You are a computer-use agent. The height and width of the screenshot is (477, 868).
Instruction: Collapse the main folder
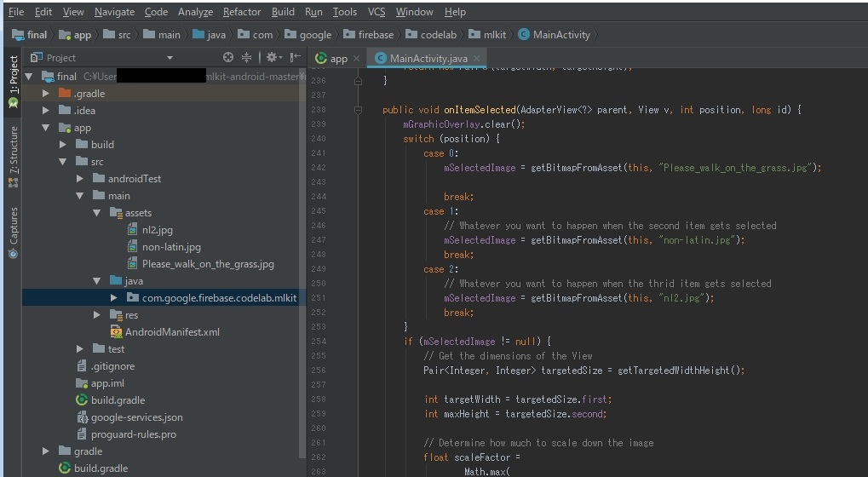80,196
